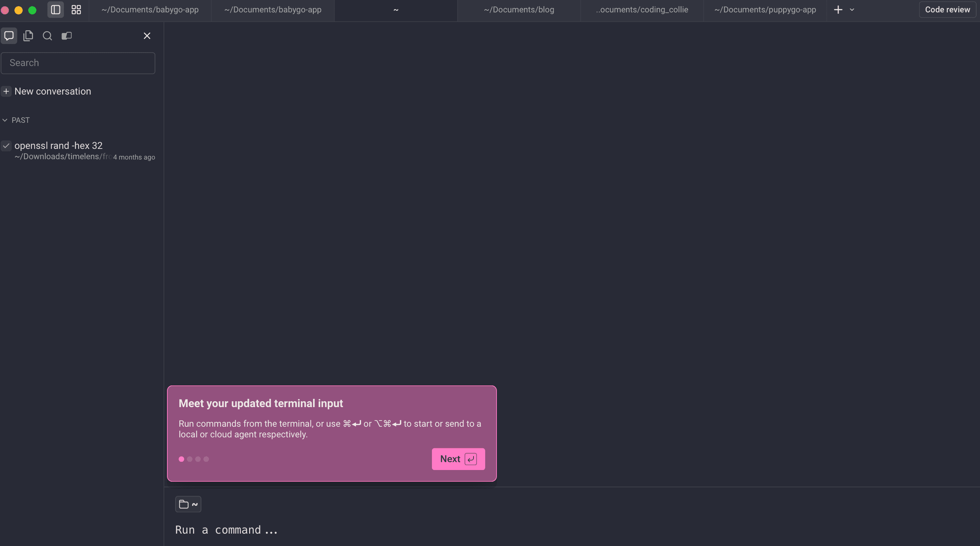Select the fourth onboarding step dot
The height and width of the screenshot is (546, 980).
click(x=206, y=459)
